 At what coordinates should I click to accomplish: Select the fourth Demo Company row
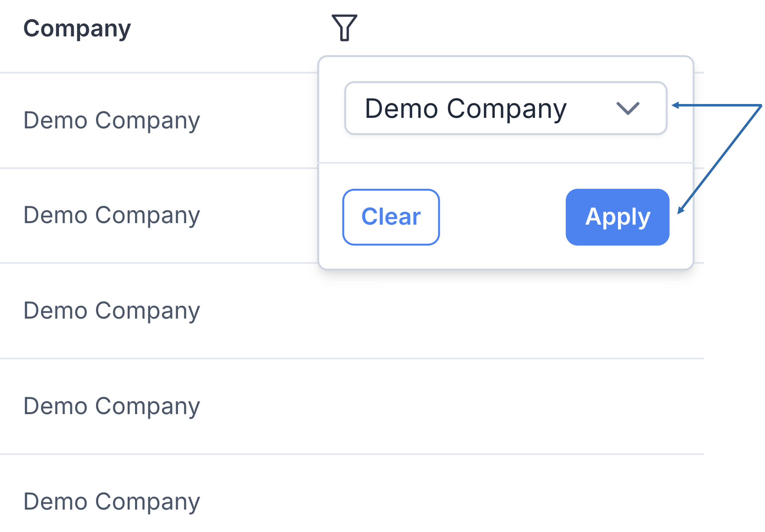(x=111, y=406)
